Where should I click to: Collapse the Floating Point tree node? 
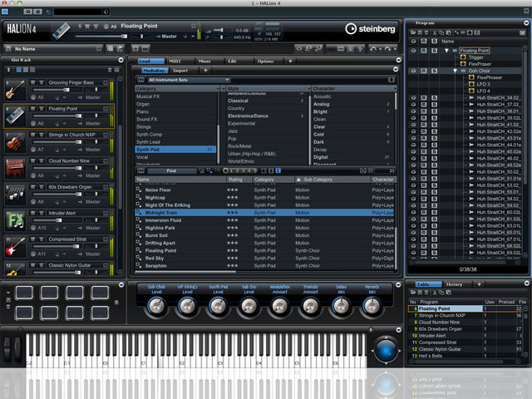click(446, 51)
